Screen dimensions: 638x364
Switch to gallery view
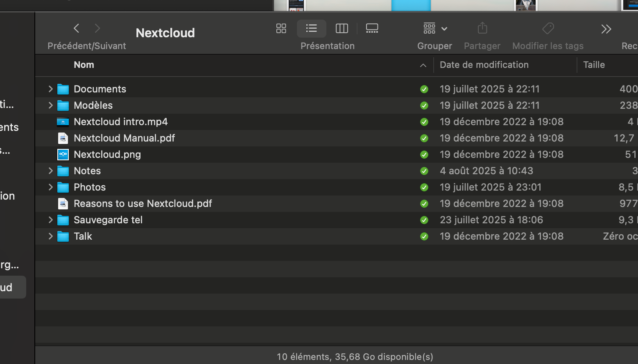click(x=372, y=28)
